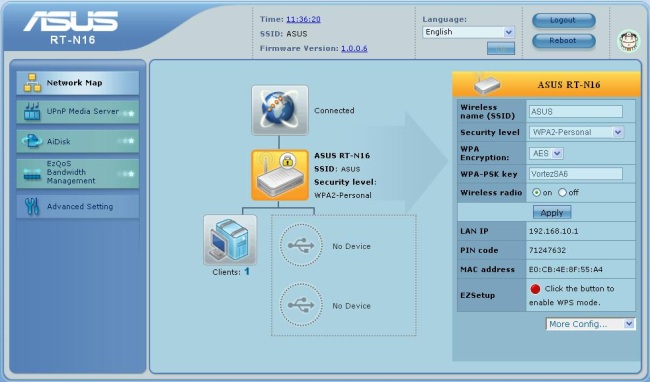Open UPnP Media Server menu item
This screenshot has height=382, width=650.
78,111
